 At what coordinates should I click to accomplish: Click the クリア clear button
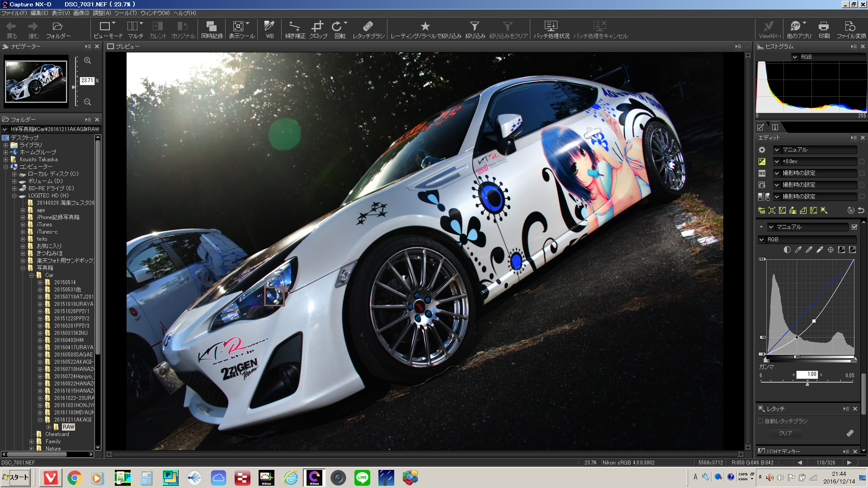pos(785,433)
